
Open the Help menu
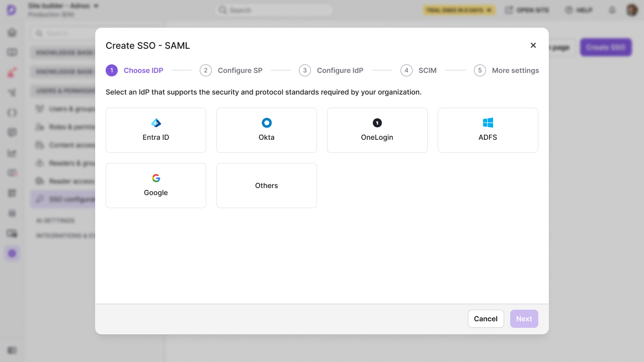pos(579,10)
